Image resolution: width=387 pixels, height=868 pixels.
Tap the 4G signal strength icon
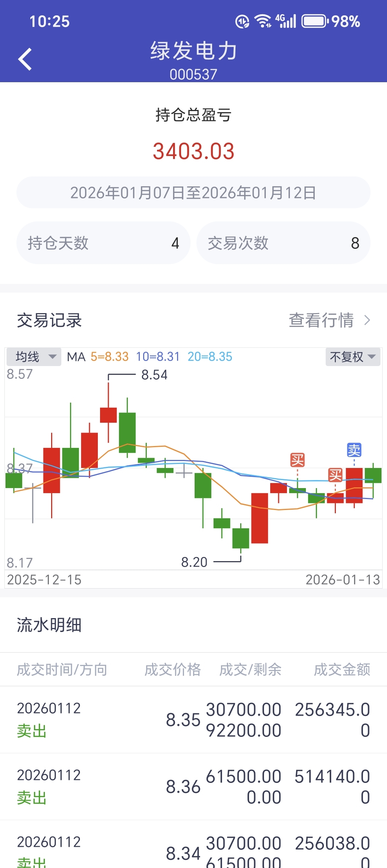(286, 21)
